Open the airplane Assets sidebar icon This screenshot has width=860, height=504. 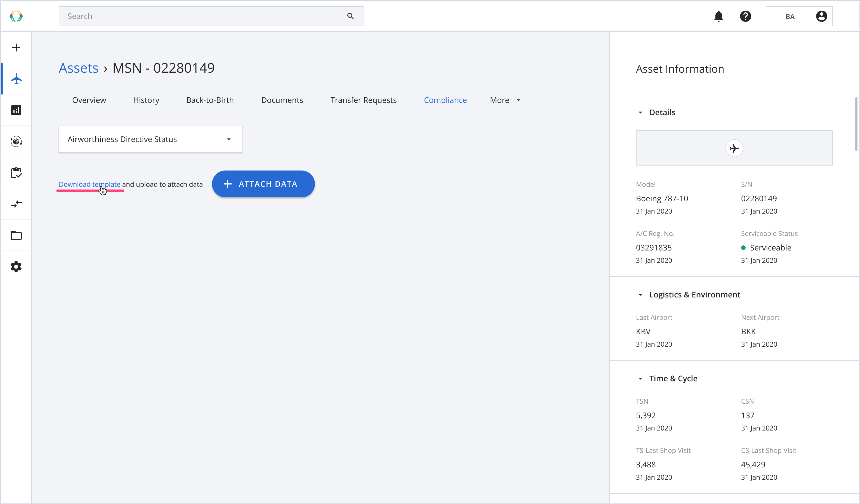point(16,79)
